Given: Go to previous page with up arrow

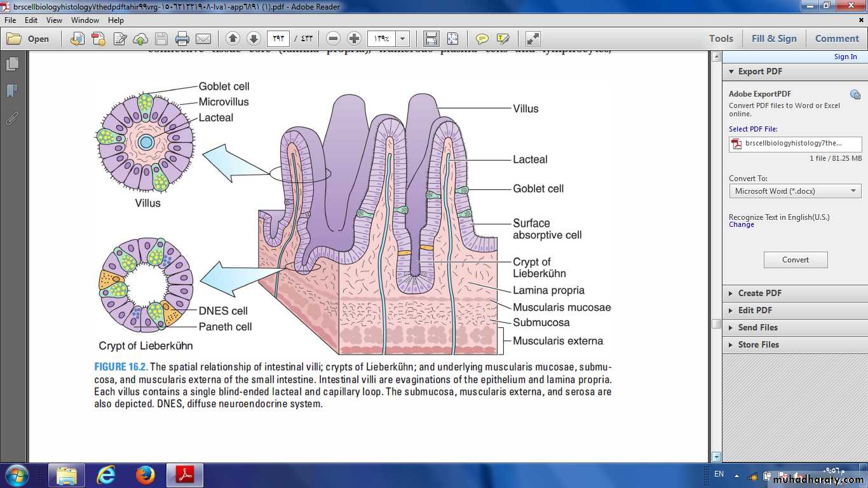Looking at the screenshot, I should (x=233, y=39).
